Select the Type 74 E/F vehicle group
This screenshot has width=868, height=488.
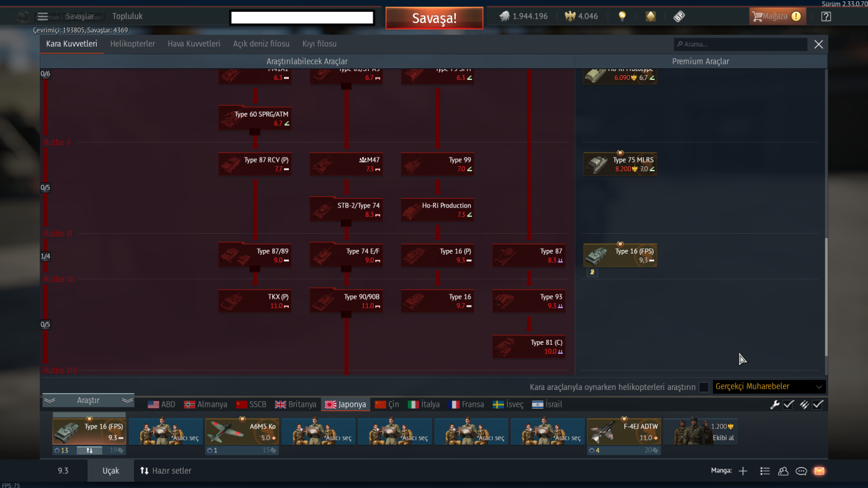point(346,255)
